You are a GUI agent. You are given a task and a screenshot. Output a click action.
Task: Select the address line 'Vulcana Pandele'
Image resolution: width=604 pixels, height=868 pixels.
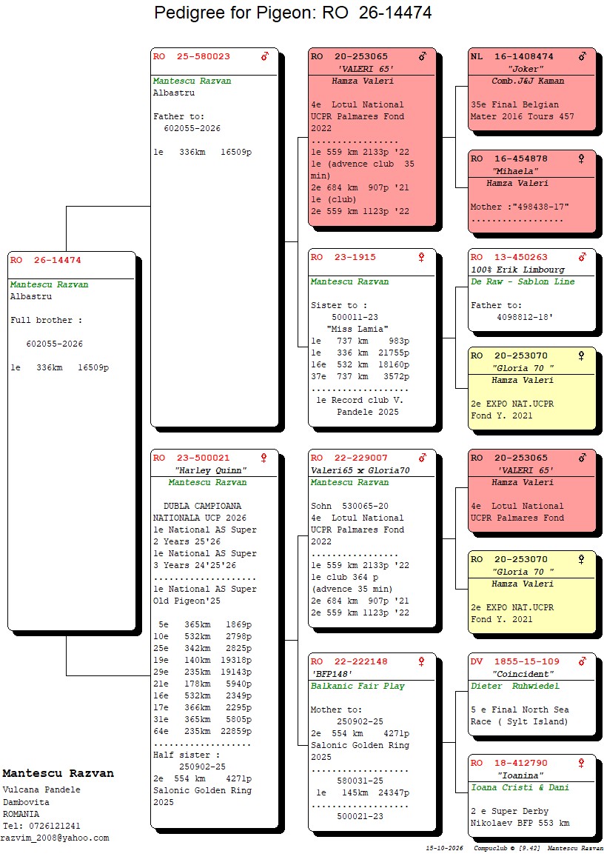[x=41, y=790]
